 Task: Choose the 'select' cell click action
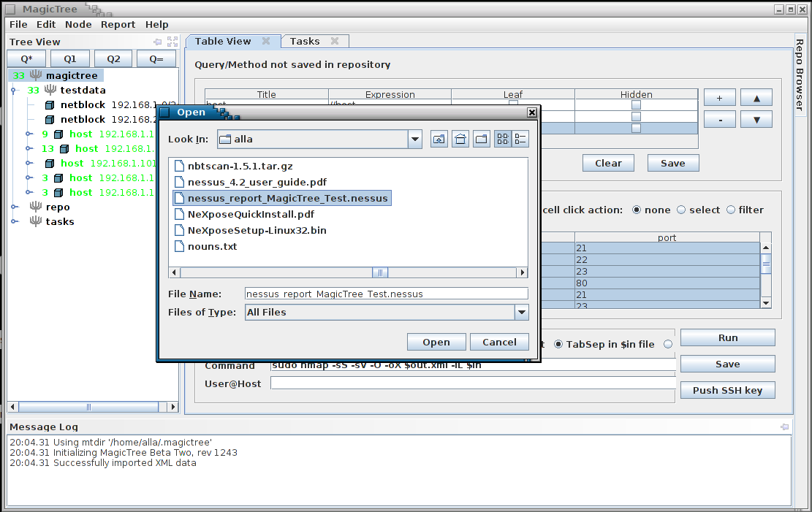[681, 210]
